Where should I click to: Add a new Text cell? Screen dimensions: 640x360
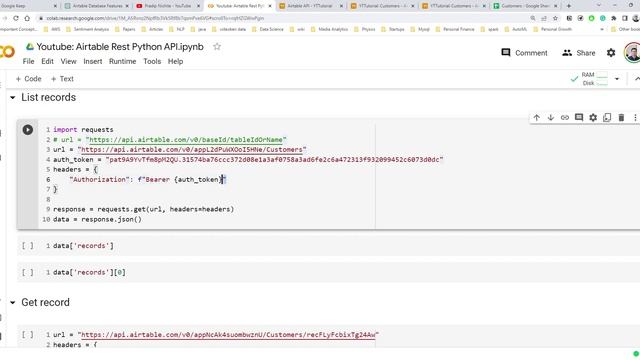click(x=62, y=79)
